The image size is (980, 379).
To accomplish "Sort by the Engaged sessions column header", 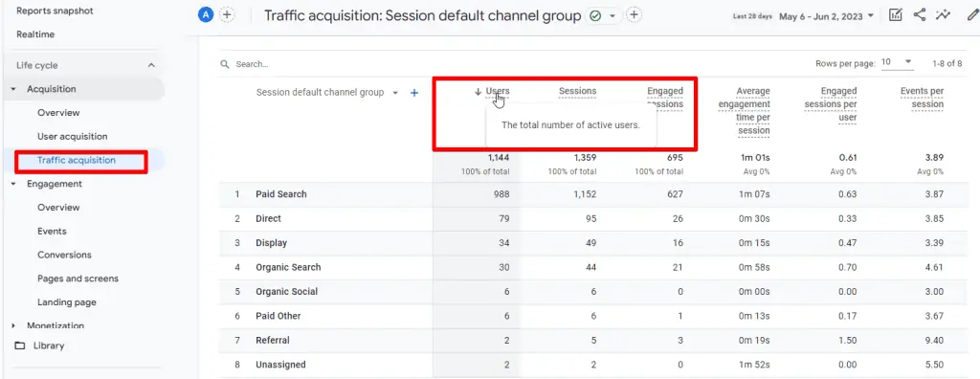I will click(665, 98).
